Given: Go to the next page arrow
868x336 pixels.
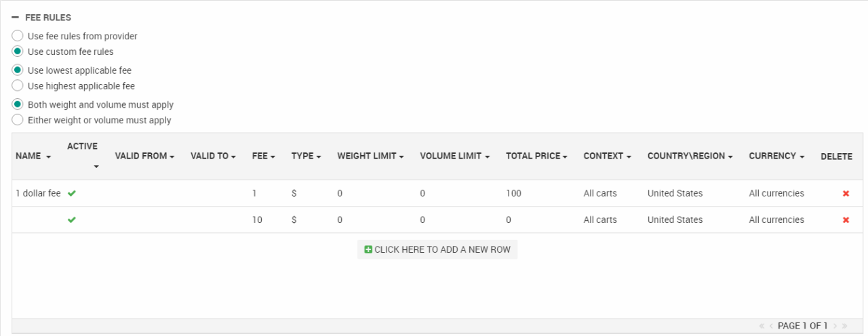Looking at the screenshot, I should [x=835, y=326].
